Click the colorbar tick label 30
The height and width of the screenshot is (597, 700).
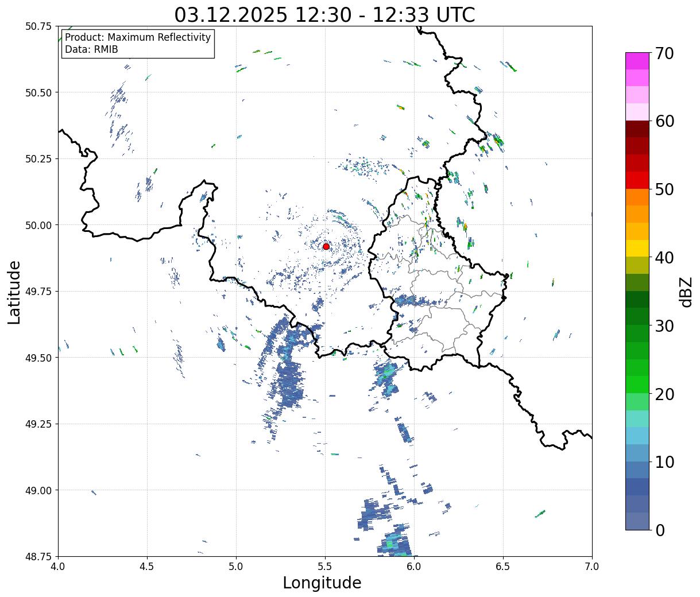pos(664,326)
